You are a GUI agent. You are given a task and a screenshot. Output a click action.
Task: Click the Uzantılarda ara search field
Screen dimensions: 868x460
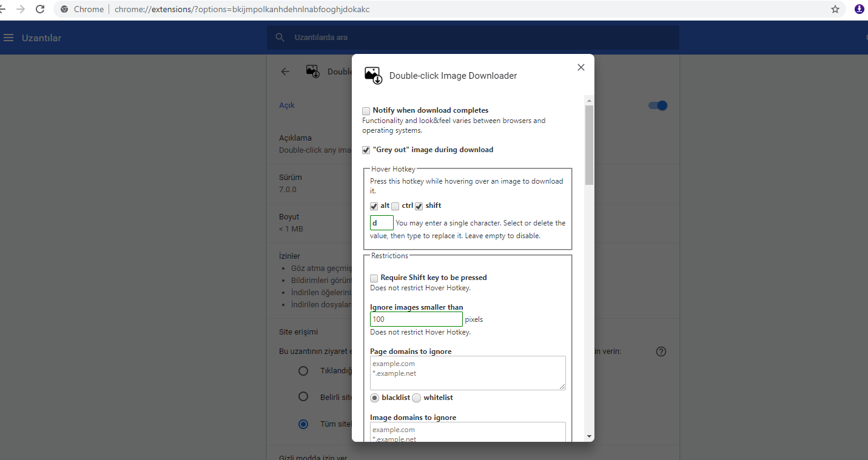[473, 38]
